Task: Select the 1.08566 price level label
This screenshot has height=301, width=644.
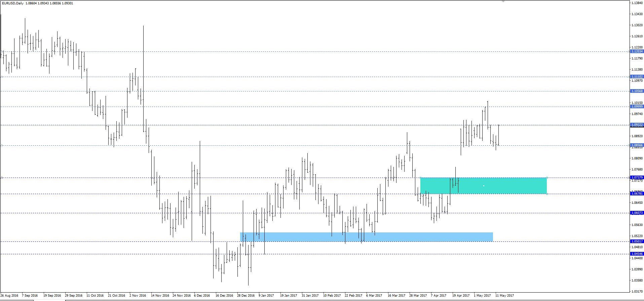Action: [x=637, y=145]
